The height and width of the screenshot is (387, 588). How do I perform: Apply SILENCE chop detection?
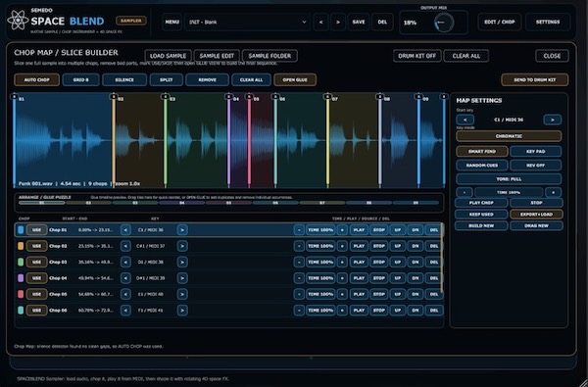(x=124, y=80)
